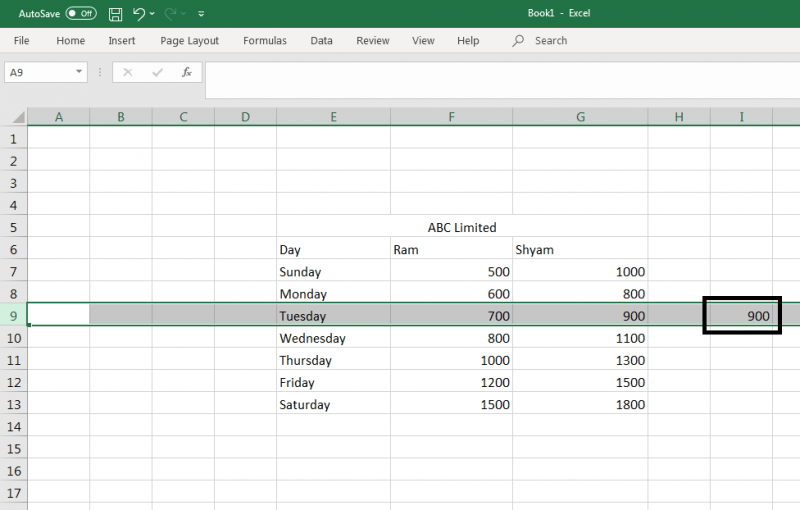Select column G header
This screenshot has height=510, width=800.
580,117
